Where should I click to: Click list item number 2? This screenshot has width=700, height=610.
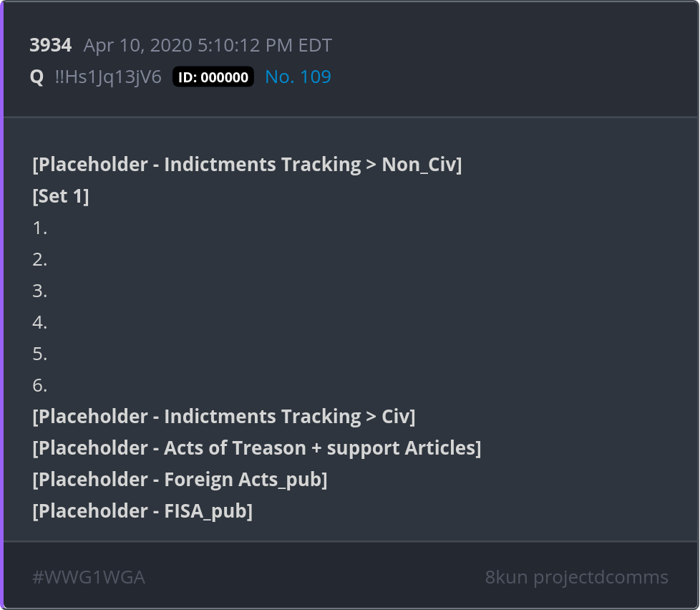pos(40,259)
